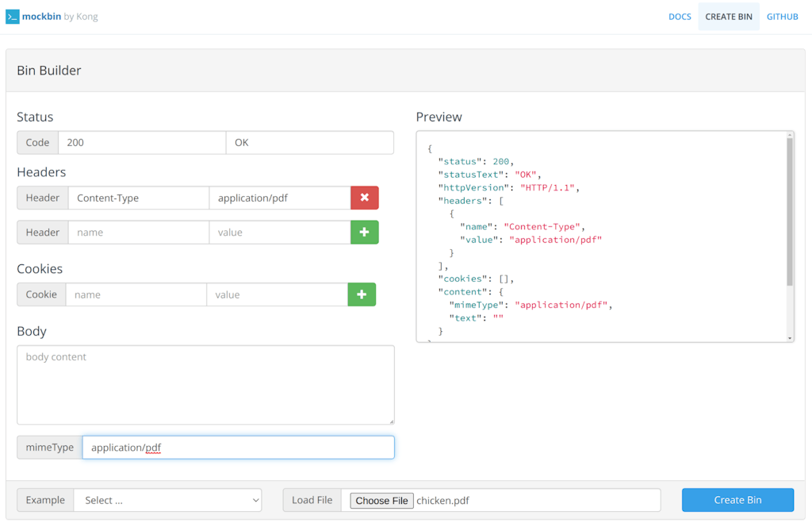The height and width of the screenshot is (527, 812).
Task: Focus the status Code field showing 200
Action: (142, 143)
